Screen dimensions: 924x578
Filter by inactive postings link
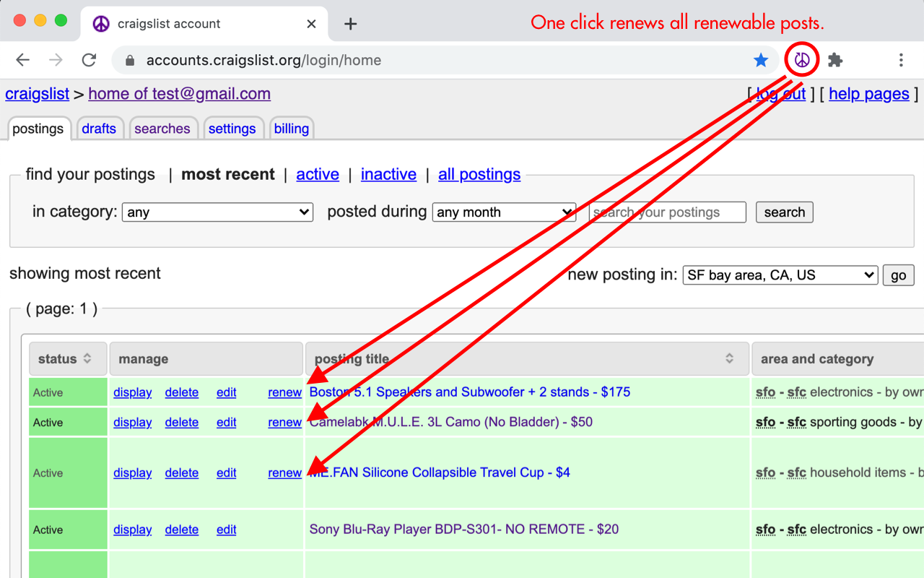pos(388,174)
